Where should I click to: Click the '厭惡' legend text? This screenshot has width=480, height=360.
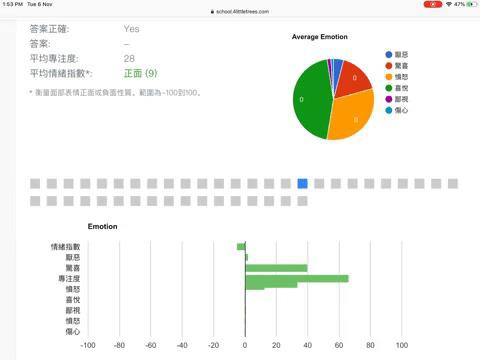[401, 55]
